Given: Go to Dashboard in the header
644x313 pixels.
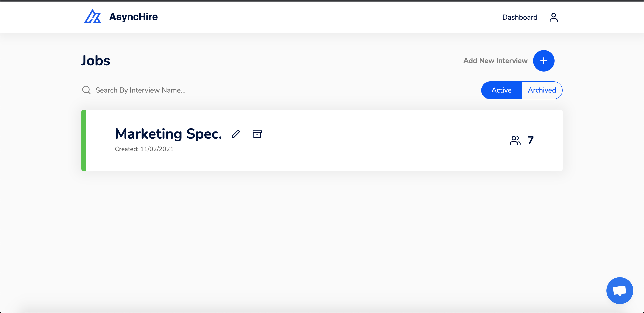Looking at the screenshot, I should 519,17.
